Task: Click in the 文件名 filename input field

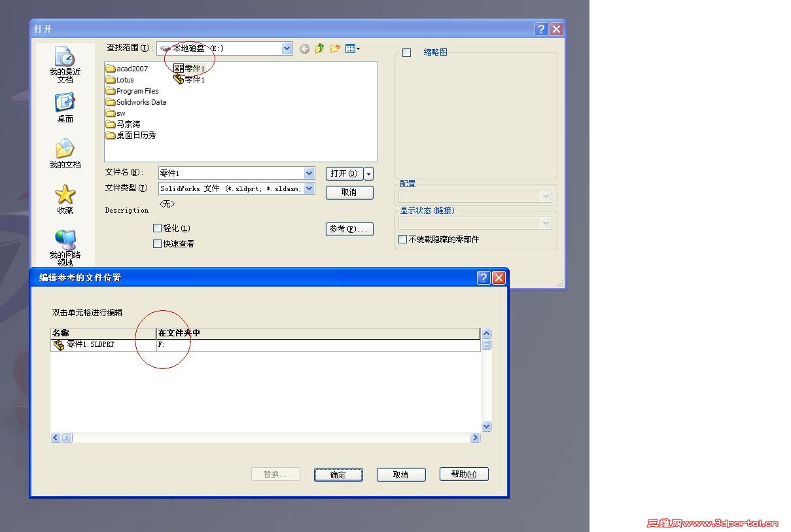Action: click(x=232, y=173)
